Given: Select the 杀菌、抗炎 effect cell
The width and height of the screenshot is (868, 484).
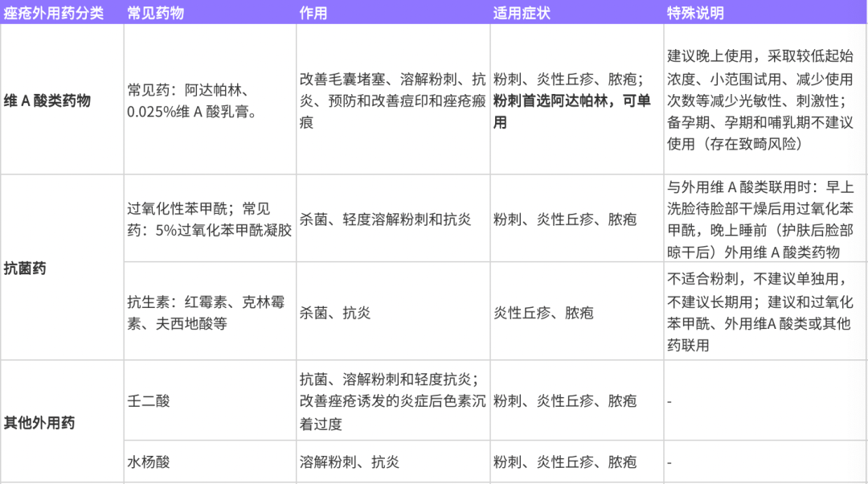Looking at the screenshot, I should pyautogui.click(x=335, y=313).
